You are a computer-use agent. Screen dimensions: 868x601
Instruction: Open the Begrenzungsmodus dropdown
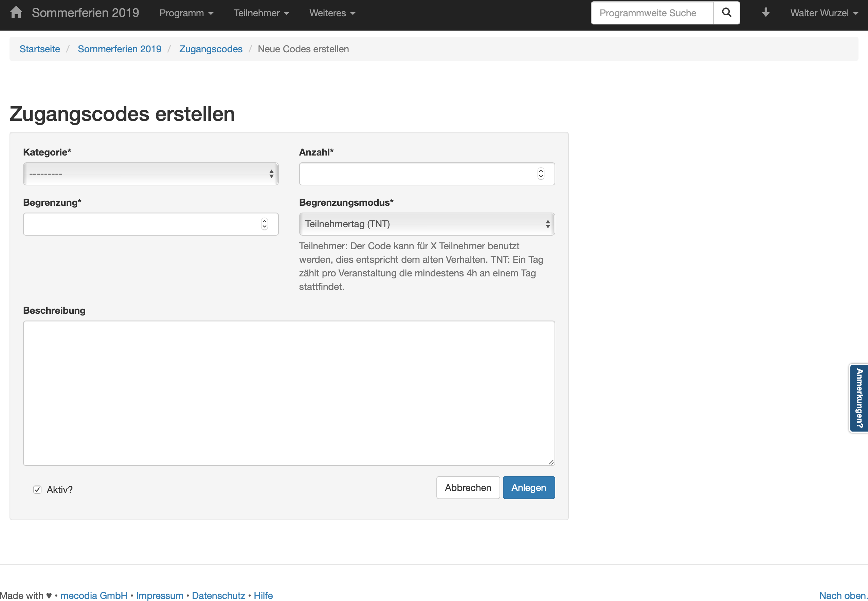coord(427,224)
